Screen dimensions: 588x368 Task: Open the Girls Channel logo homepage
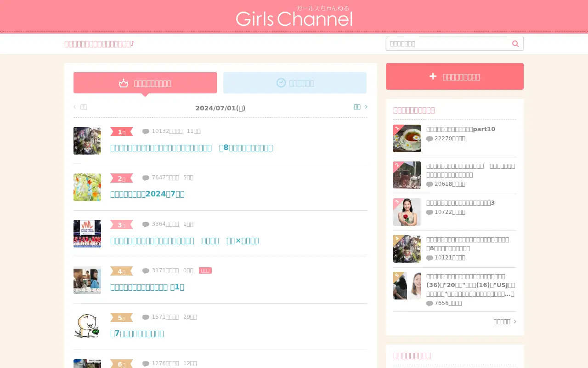294,17
